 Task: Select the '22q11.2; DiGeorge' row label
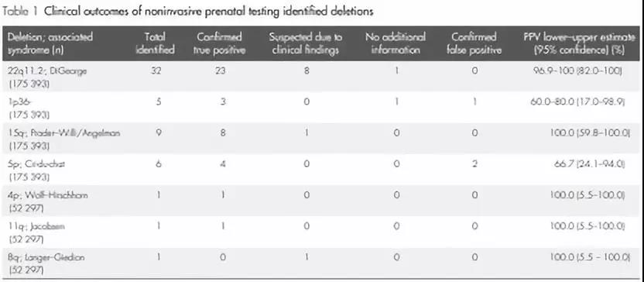(x=47, y=70)
